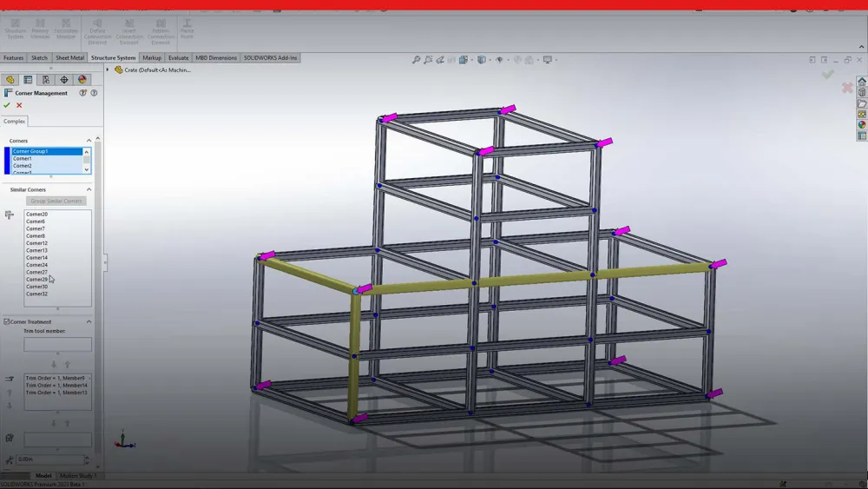Click the Hide/Show Items eye icon

coord(499,60)
